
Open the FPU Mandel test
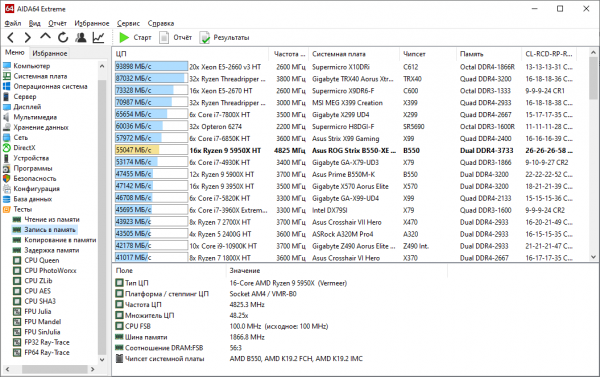[42, 322]
